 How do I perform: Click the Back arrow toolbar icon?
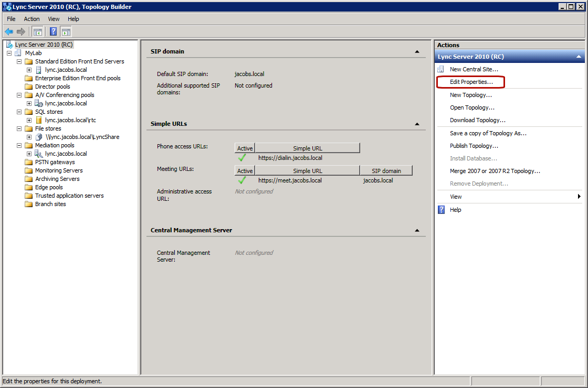(x=9, y=32)
